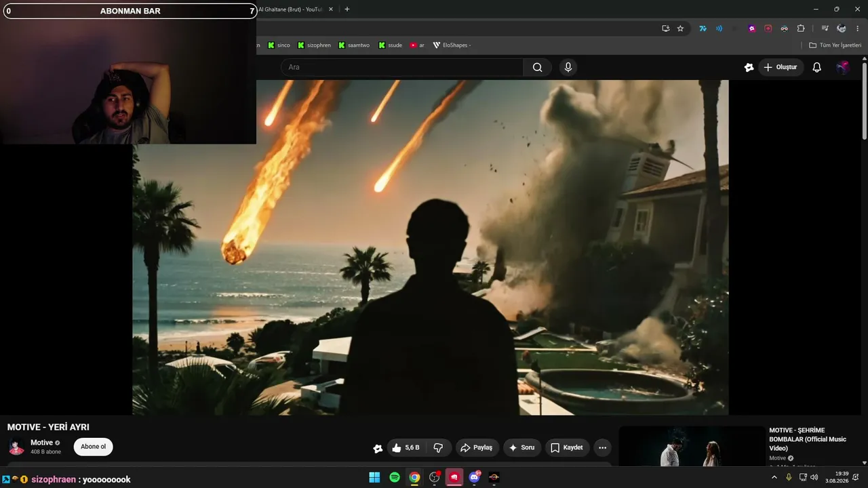
Task: Click the red square extension icon
Action: 768,28
